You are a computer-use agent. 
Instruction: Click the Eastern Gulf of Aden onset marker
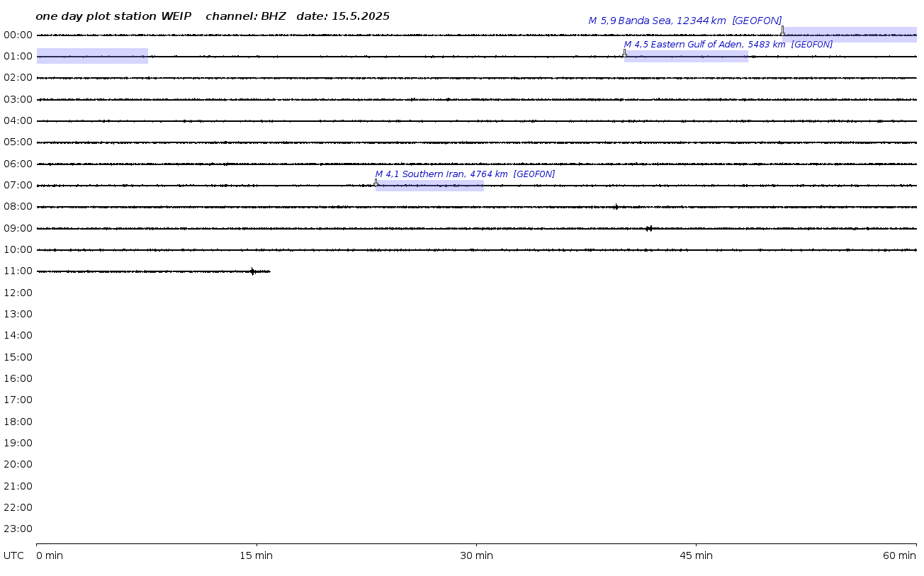[x=624, y=53]
